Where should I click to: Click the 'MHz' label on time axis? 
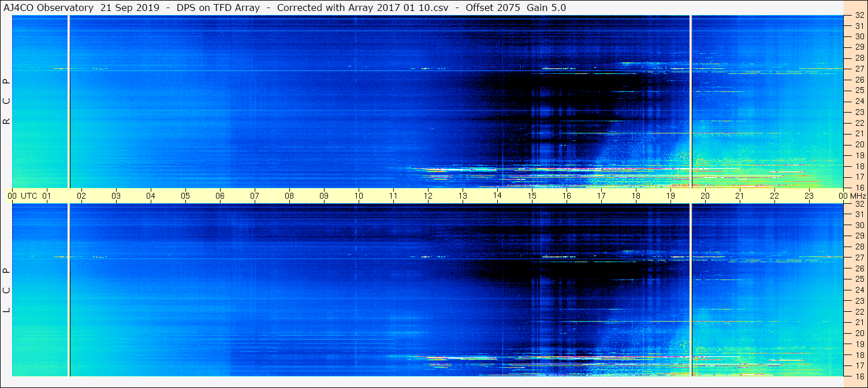point(857,196)
